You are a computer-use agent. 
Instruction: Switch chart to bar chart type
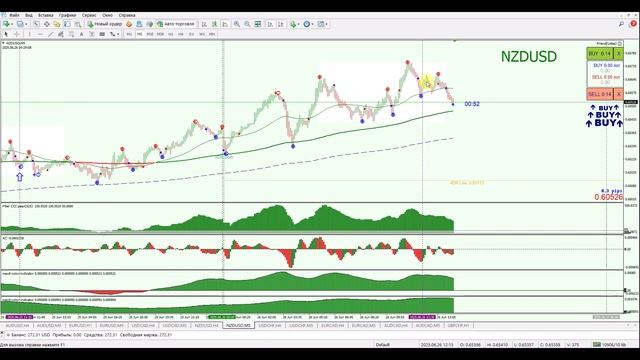point(204,24)
